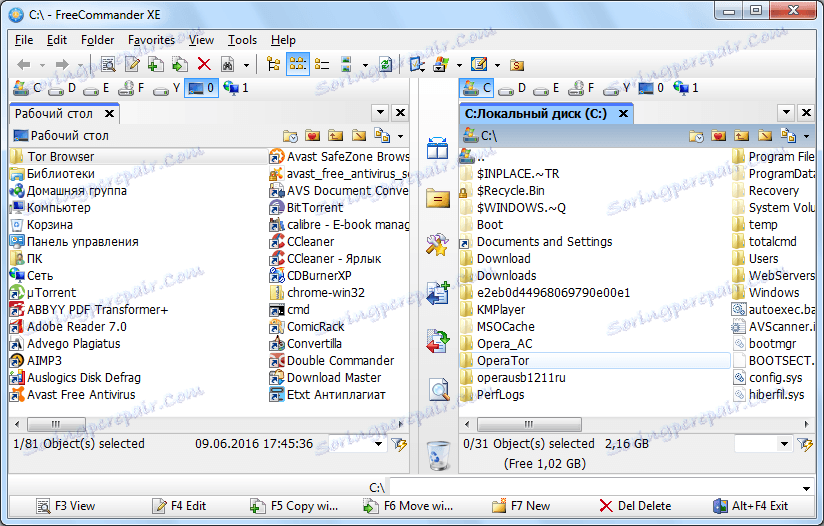Click the red X Delete toolbar icon
Viewport: 824px width, 526px height.
[x=204, y=65]
